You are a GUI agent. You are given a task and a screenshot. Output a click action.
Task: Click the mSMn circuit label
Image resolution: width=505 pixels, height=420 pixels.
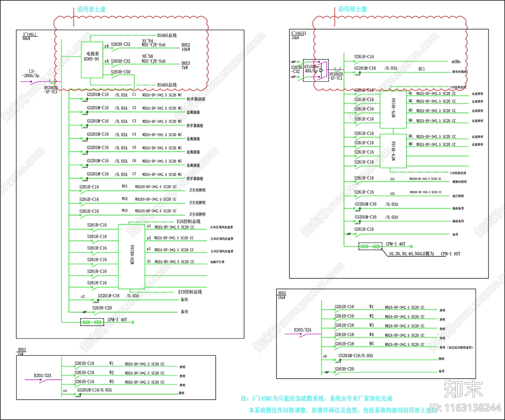[456, 62]
